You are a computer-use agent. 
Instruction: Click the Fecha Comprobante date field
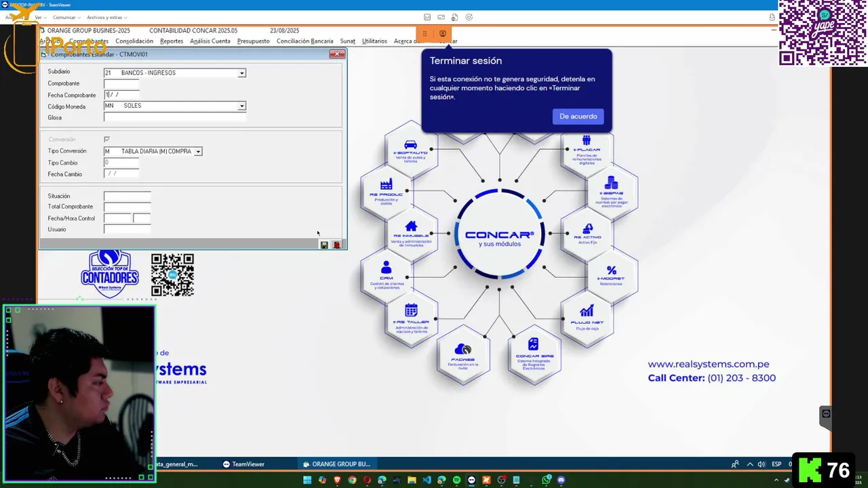(121, 96)
